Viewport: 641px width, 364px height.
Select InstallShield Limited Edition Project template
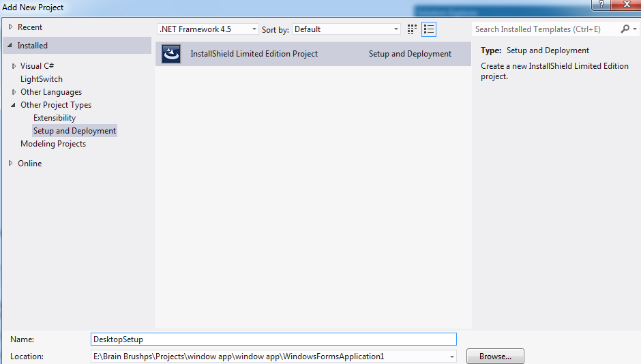point(313,54)
